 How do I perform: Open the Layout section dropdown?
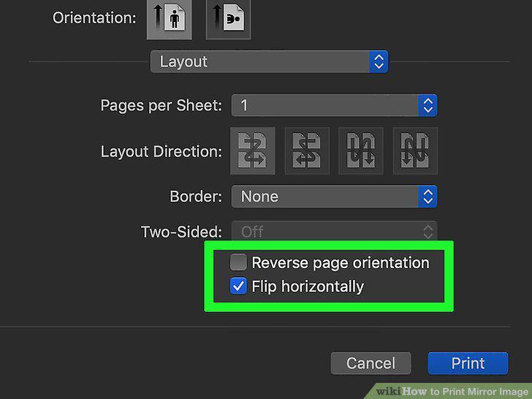[270, 61]
